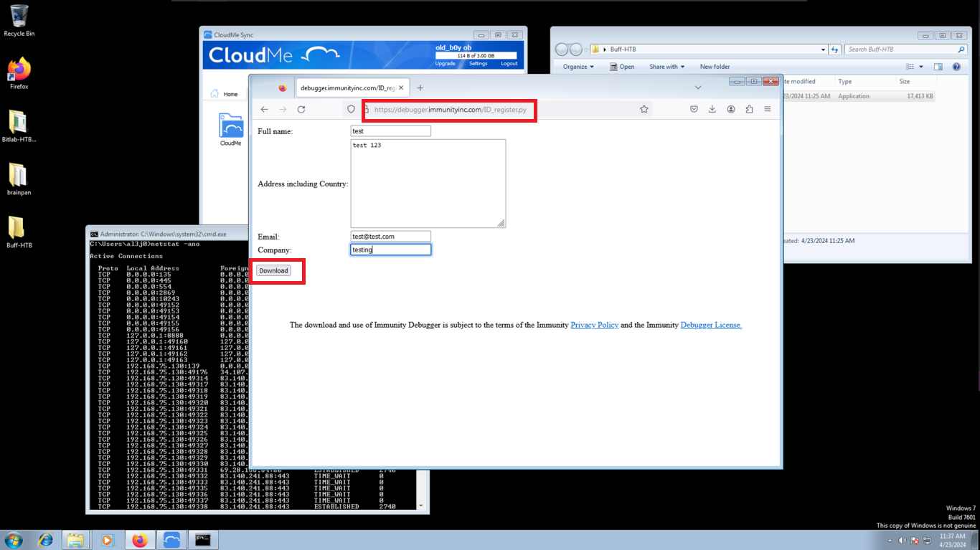
Task: Click the Windows Start button
Action: 14,540
